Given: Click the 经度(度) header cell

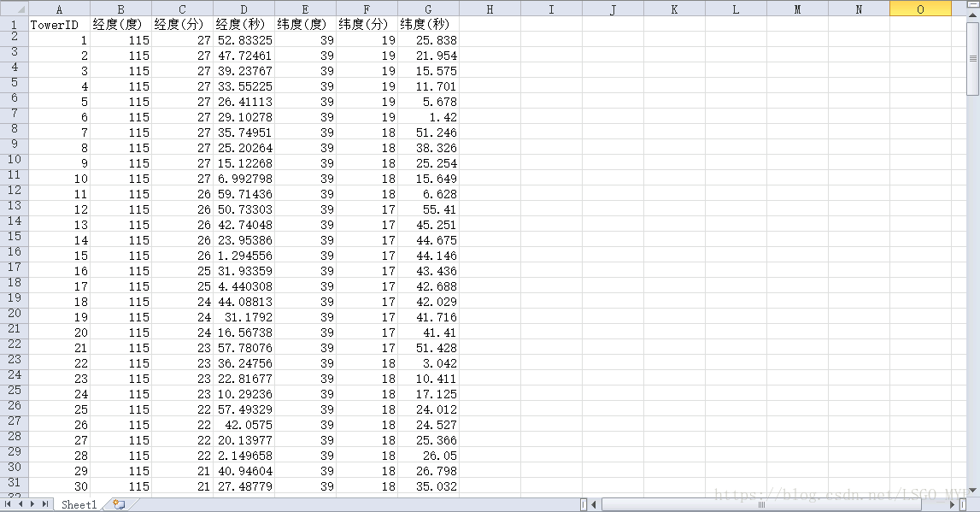Looking at the screenshot, I should [x=120, y=25].
